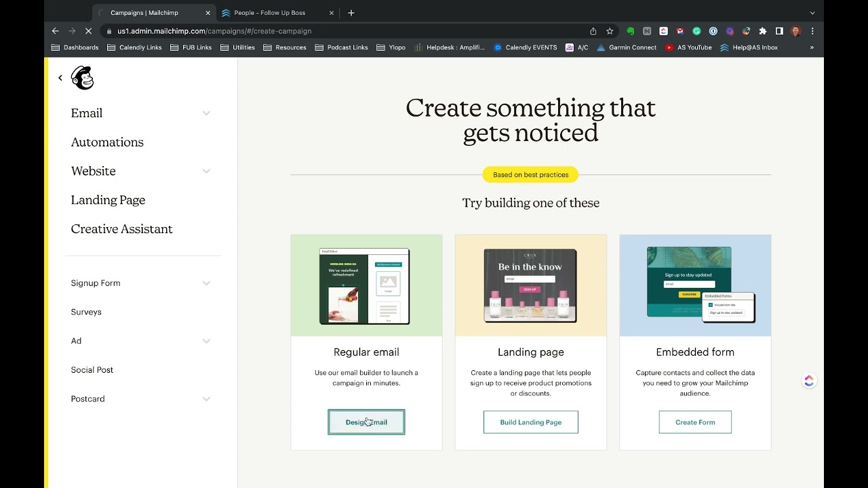
Task: Select Signup Form in the sidebar
Action: pos(96,283)
